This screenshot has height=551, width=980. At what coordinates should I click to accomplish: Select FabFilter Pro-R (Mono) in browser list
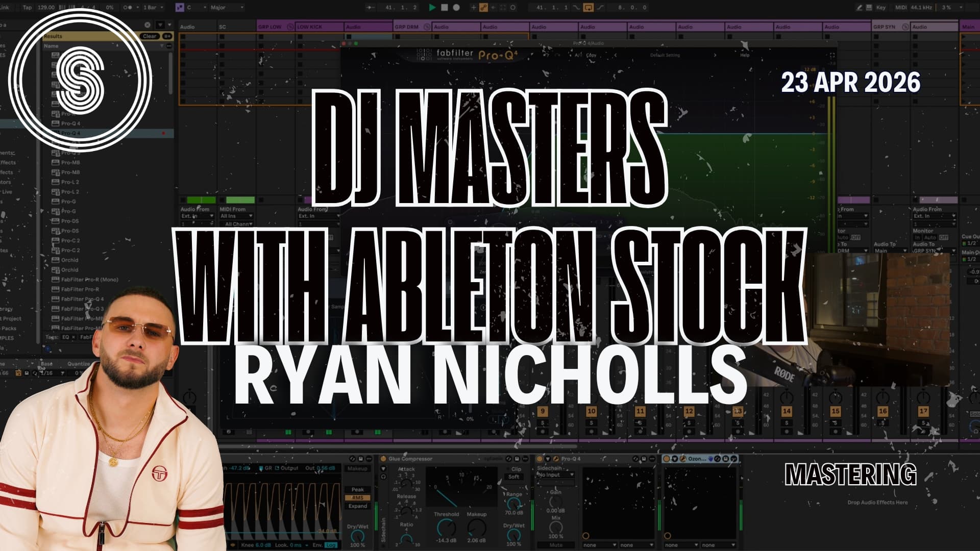click(89, 280)
